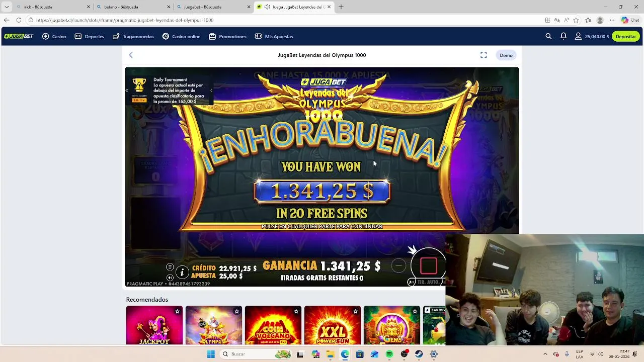Open the Casino online menu item
Image resolution: width=644 pixels, height=362 pixels.
coord(181,36)
